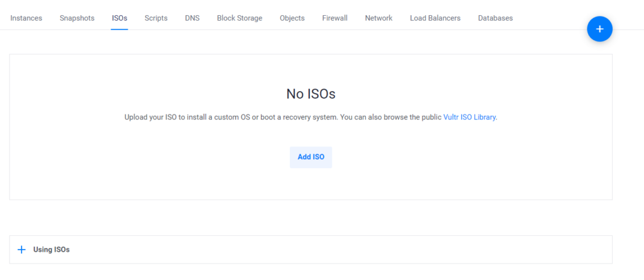
Task: Expand the Using ISOs plus icon
Action: 22,250
